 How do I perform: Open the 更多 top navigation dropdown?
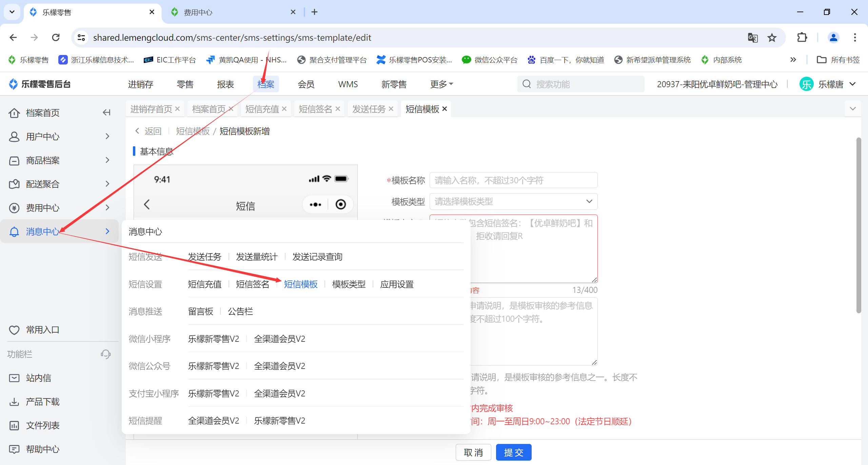(441, 84)
